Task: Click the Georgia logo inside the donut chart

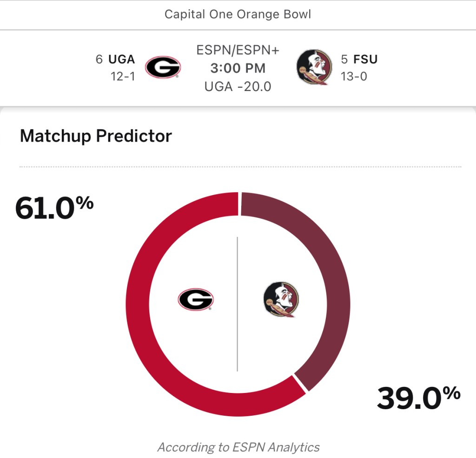Action: click(196, 300)
